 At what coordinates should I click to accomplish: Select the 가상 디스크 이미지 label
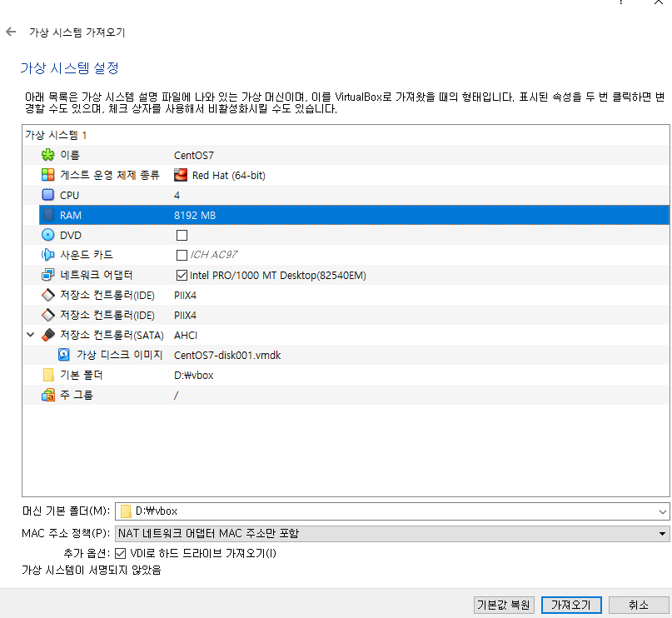[120, 355]
